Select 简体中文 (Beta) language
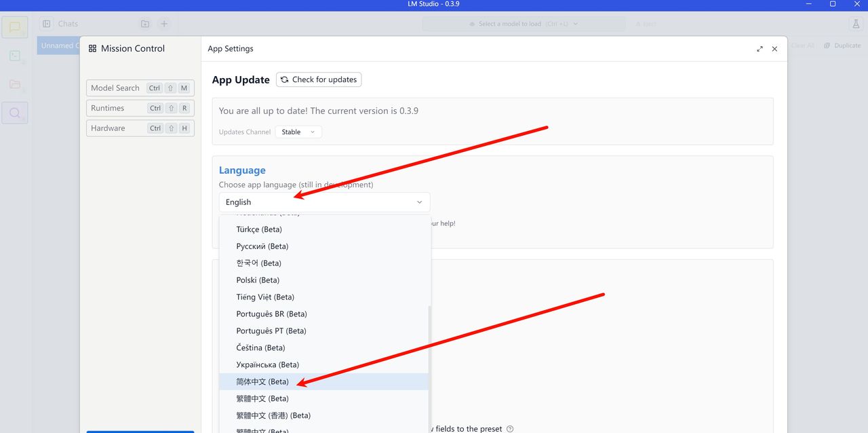 coord(324,382)
